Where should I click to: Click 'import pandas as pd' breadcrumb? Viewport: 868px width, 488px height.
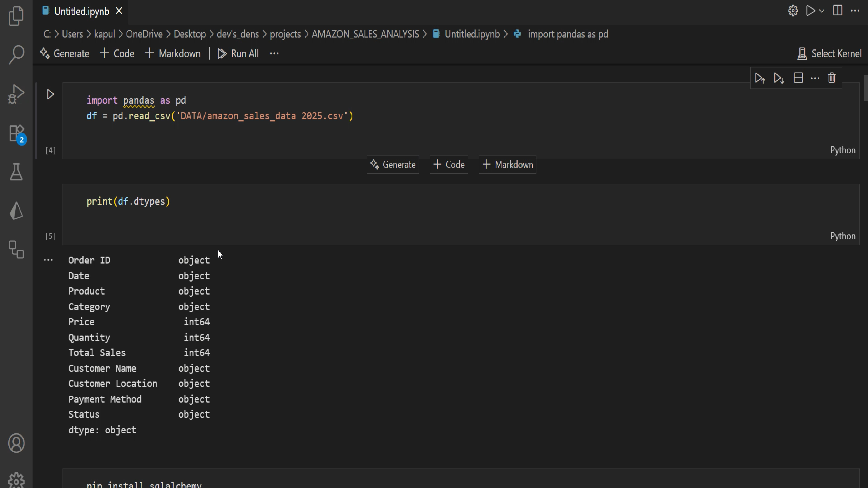561,34
